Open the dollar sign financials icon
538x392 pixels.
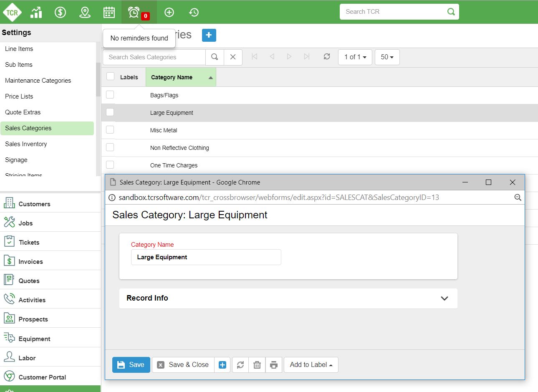pyautogui.click(x=61, y=13)
